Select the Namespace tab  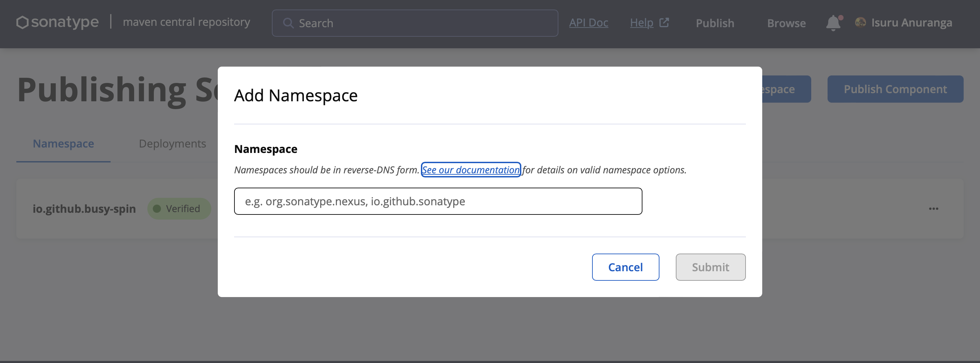63,144
